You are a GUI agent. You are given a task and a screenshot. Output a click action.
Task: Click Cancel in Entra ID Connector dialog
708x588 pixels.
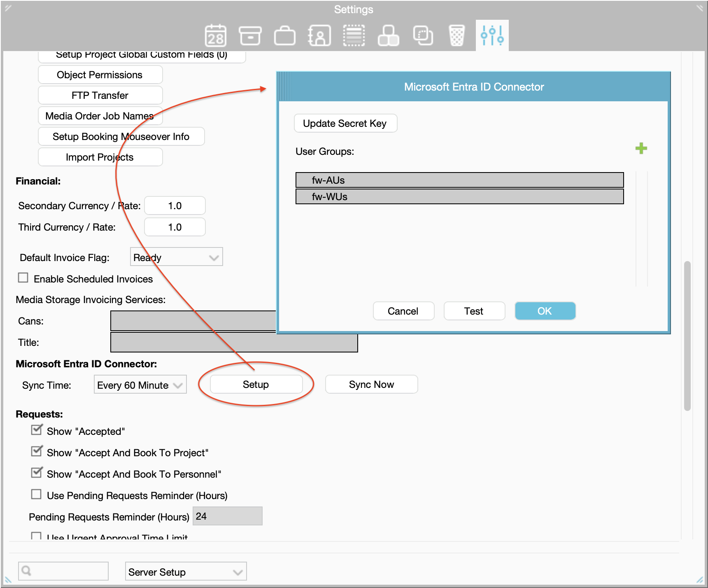click(403, 311)
